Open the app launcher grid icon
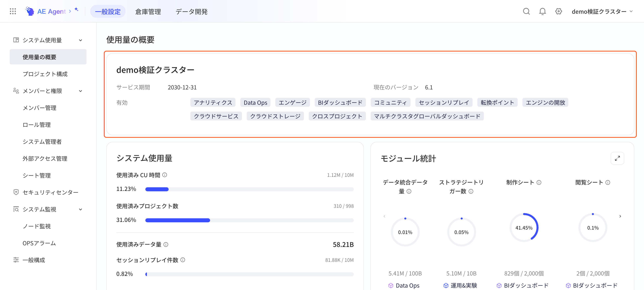 tap(13, 11)
